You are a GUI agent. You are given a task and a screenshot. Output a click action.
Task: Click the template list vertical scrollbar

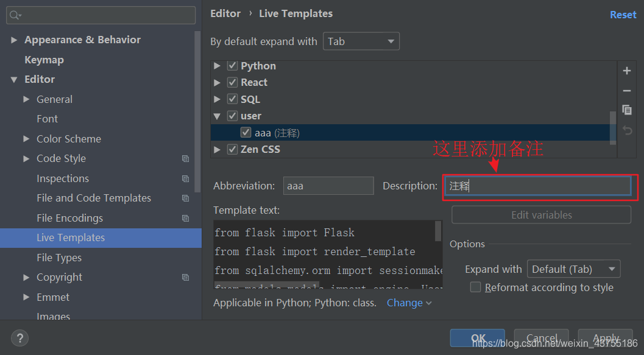coord(613,127)
